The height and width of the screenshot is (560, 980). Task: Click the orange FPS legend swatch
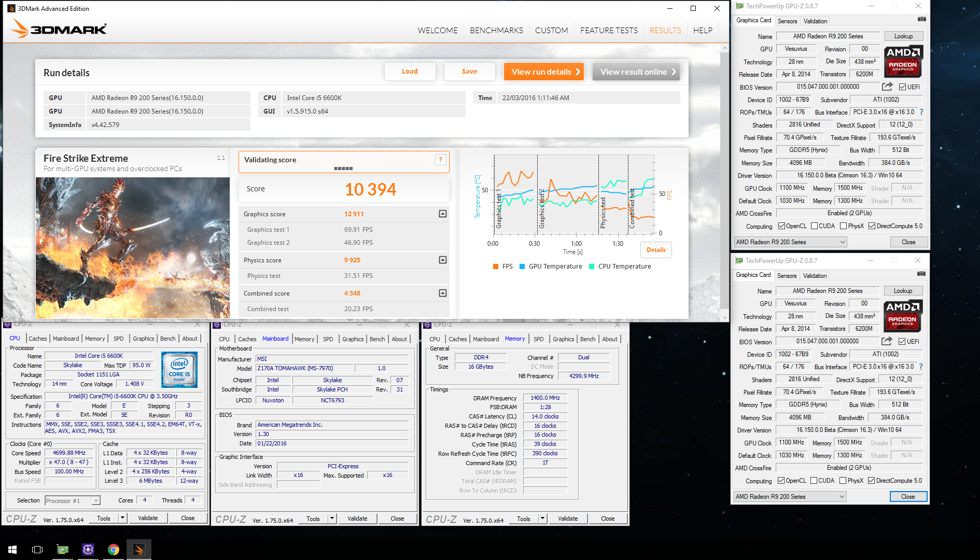496,267
